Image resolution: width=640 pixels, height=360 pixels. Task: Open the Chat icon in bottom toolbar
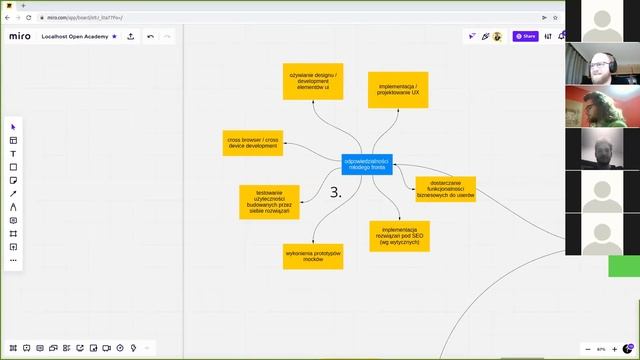[40, 348]
